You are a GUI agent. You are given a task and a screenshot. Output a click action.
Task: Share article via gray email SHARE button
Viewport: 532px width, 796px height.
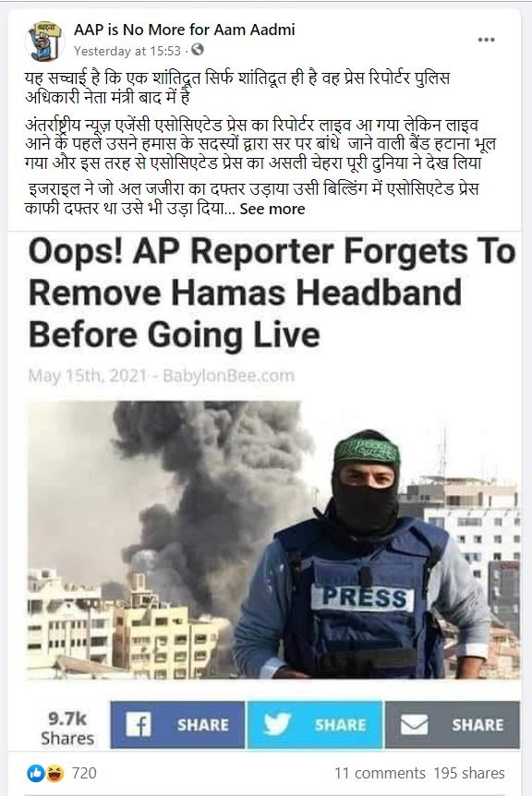tap(453, 724)
